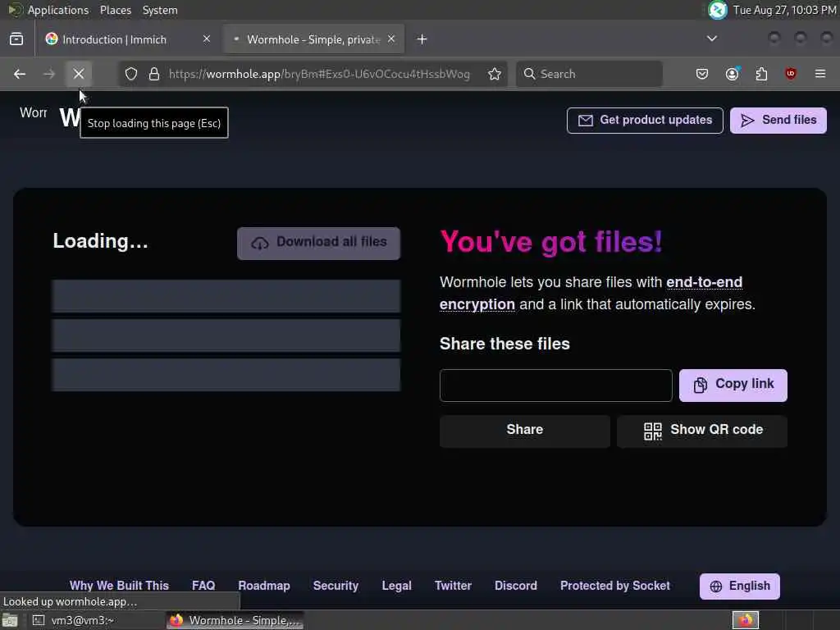Open the Security footer link
This screenshot has height=630, width=840.
pos(336,586)
